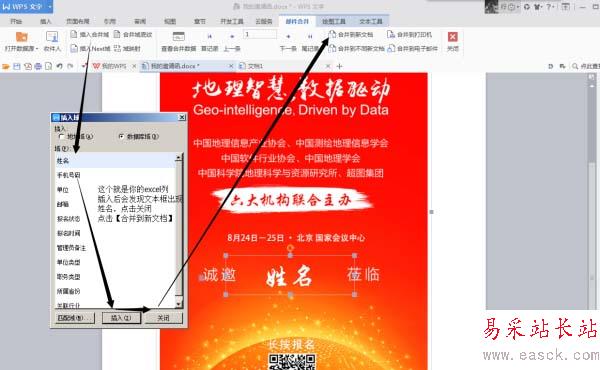This screenshot has width=600, height=370.
Task: Switch to 章节 (Section) ribbon tab
Action: (199, 21)
